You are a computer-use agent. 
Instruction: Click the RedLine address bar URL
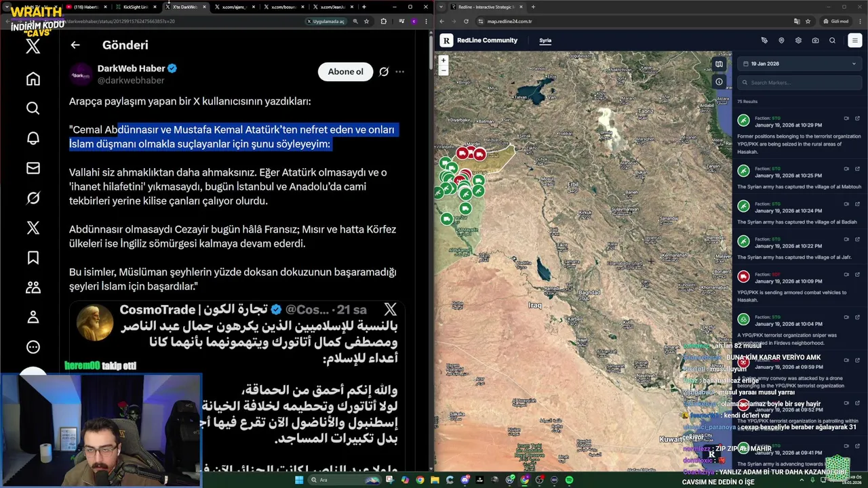tap(509, 21)
